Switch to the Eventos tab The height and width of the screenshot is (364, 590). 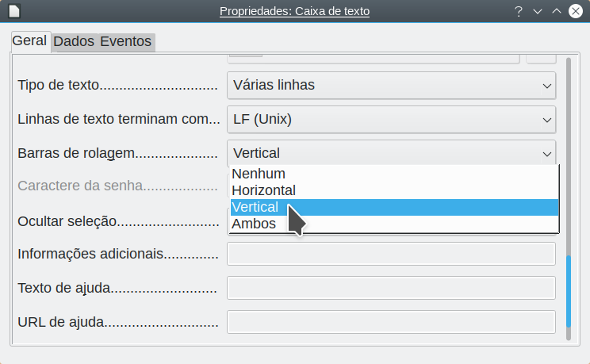(x=125, y=41)
